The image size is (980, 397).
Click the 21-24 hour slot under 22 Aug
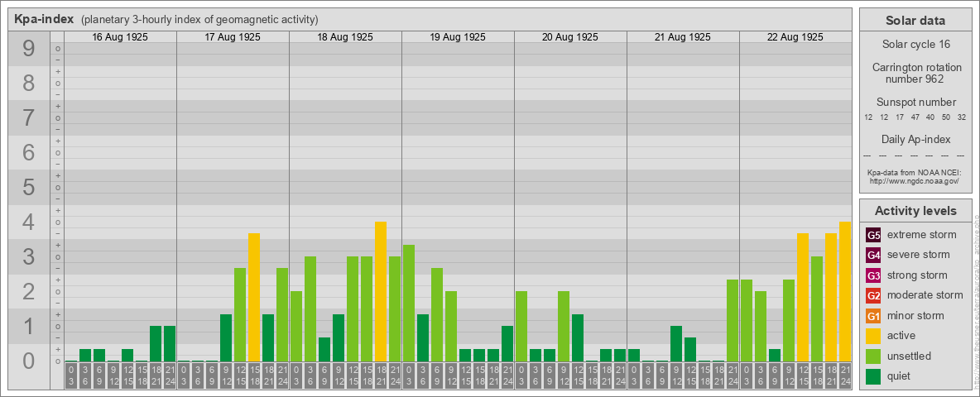845,375
